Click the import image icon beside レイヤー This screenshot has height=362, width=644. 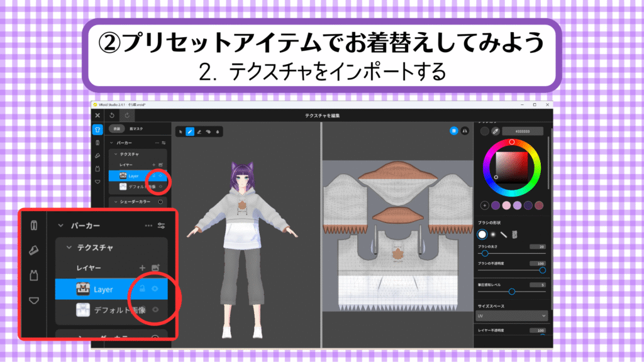(x=160, y=164)
